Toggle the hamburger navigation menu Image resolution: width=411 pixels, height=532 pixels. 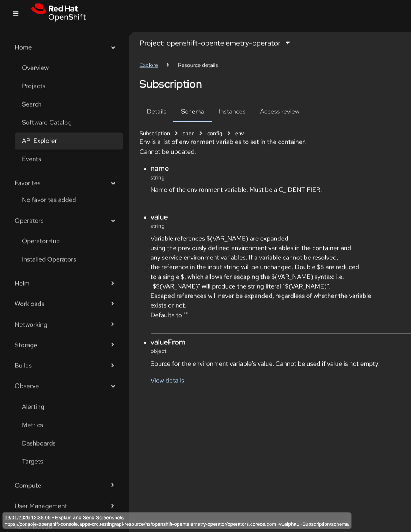[15, 13]
